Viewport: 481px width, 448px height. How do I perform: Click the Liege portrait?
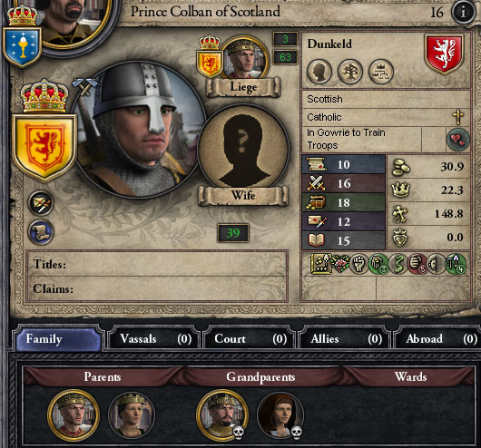[x=244, y=59]
